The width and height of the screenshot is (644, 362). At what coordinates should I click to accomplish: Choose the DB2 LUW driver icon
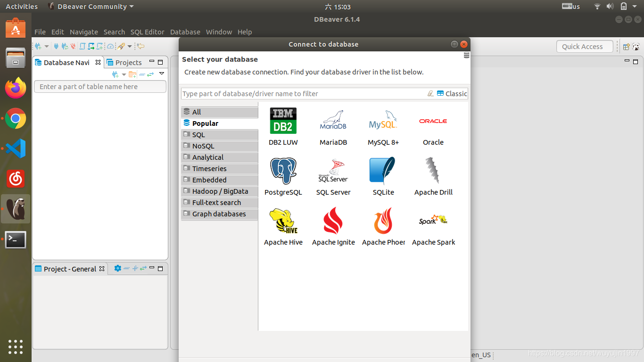coord(283,121)
